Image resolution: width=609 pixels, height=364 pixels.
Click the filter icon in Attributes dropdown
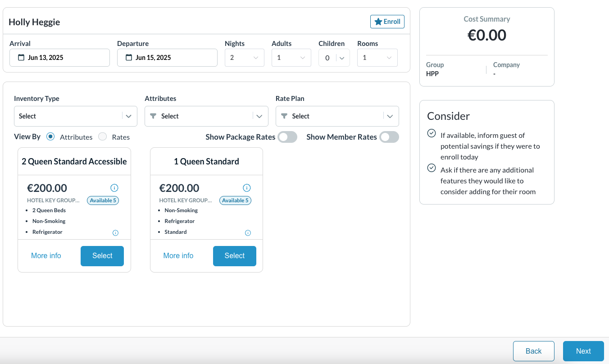153,116
